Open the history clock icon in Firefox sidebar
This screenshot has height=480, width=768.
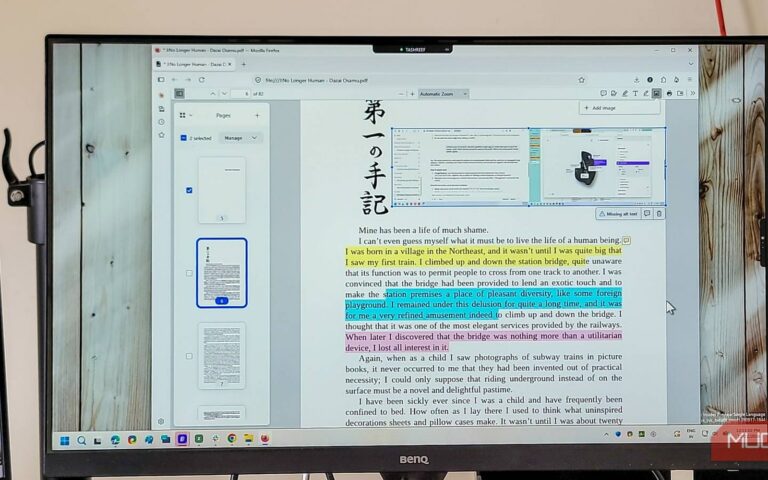pyautogui.click(x=162, y=121)
